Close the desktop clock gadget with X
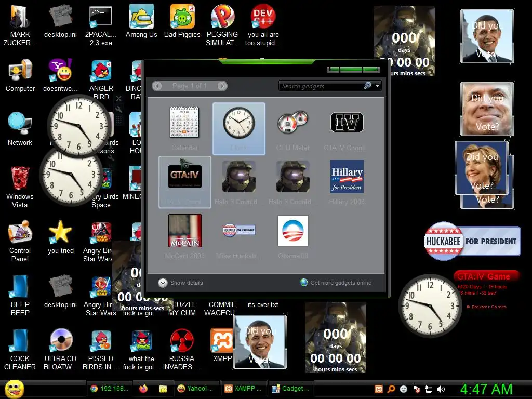Viewport: 532px width, 399px height. pyautogui.click(x=119, y=98)
